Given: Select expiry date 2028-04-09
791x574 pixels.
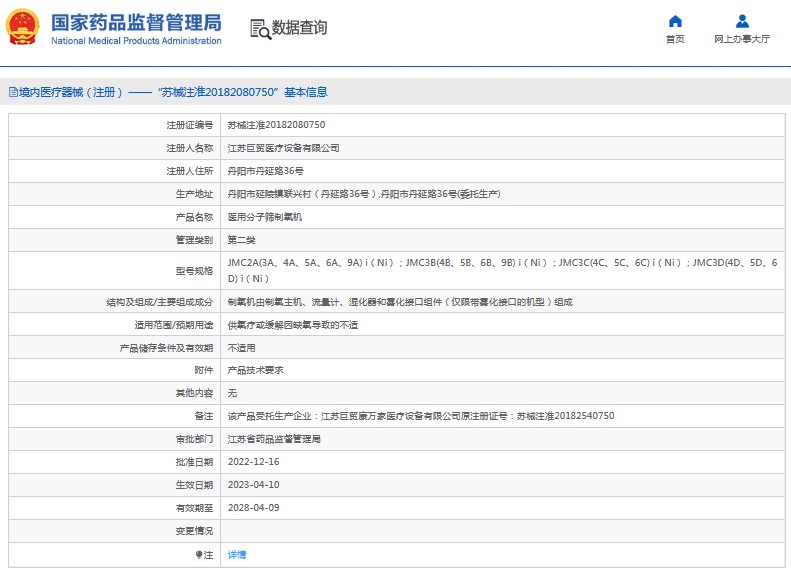Looking at the screenshot, I should pyautogui.click(x=253, y=508).
